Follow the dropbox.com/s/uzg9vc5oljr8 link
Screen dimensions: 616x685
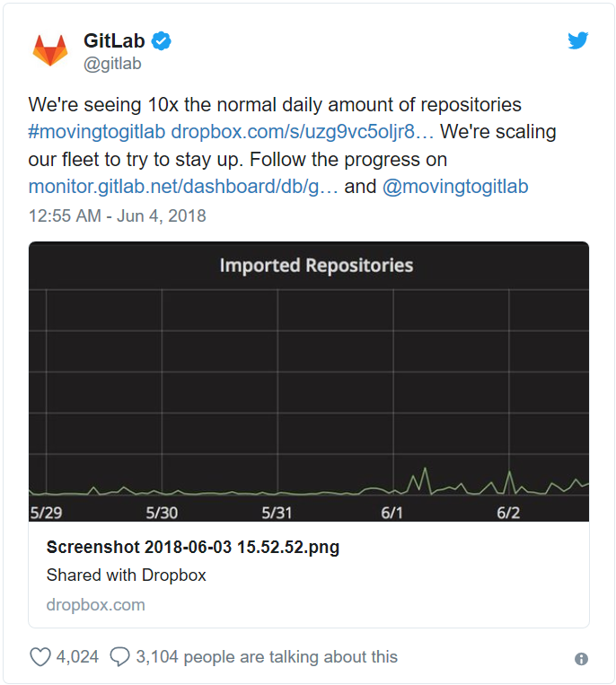303,132
